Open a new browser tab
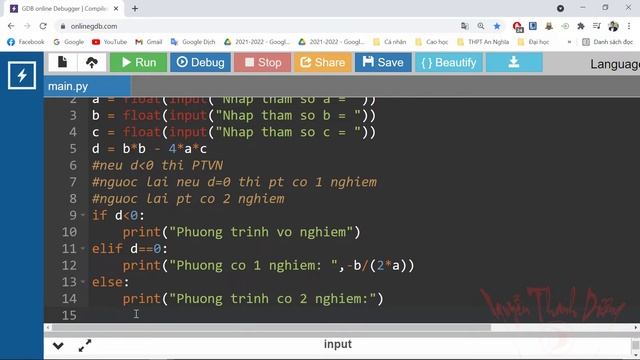Image resolution: width=640 pixels, height=360 pixels. [135, 9]
